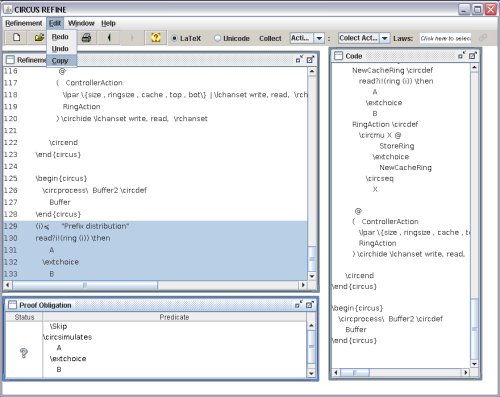Open the Help menu

(108, 23)
